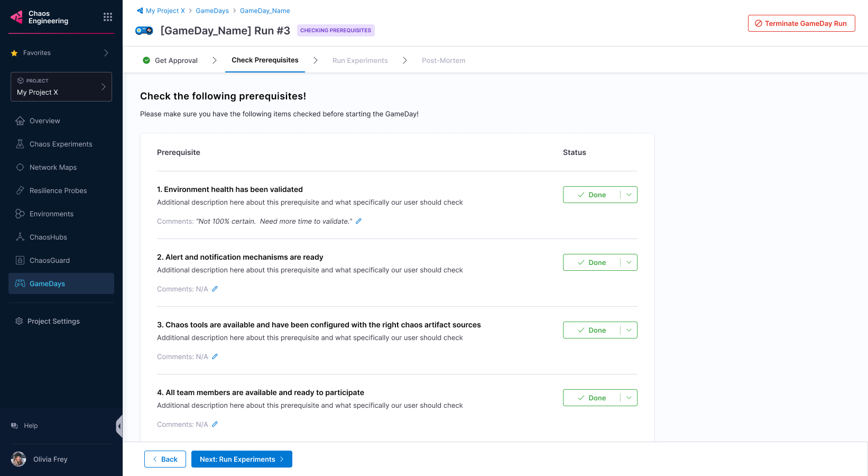
Task: Click Next: Run Experiments button
Action: pyautogui.click(x=242, y=459)
